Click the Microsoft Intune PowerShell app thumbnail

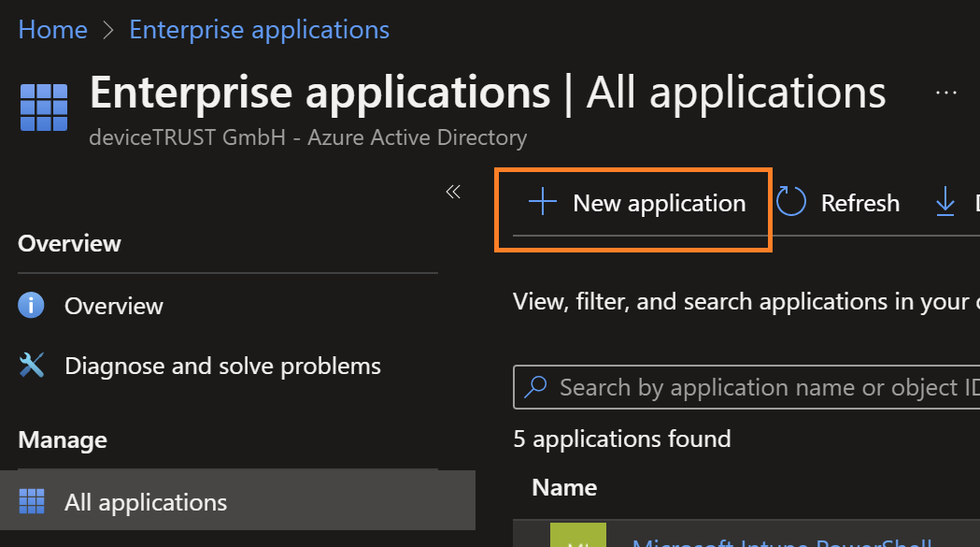pos(578,541)
